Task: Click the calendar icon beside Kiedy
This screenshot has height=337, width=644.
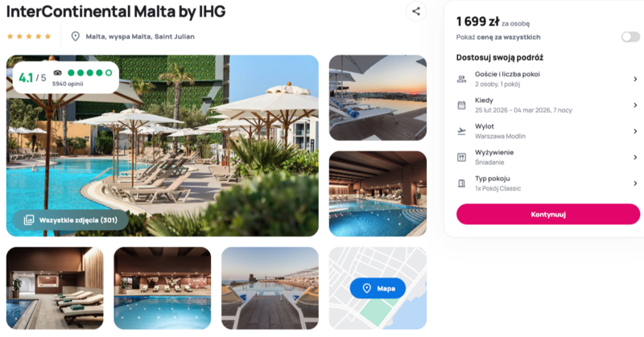Action: pos(461,105)
